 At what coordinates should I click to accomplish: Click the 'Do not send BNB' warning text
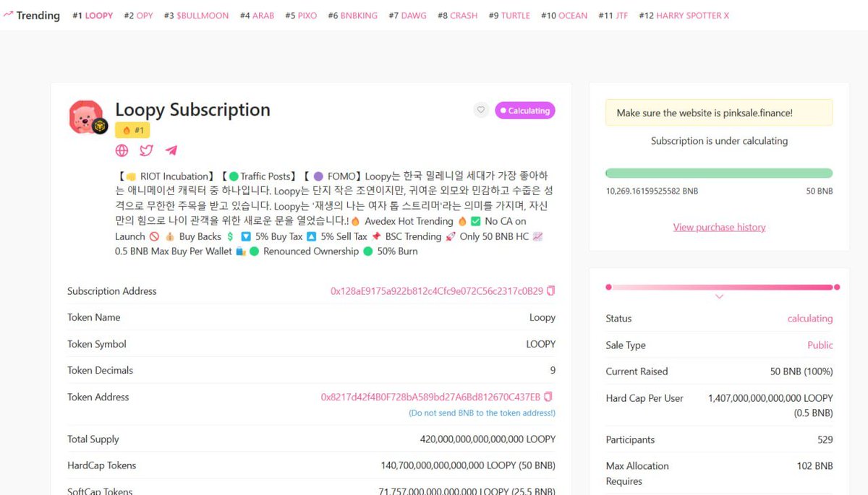[482, 413]
